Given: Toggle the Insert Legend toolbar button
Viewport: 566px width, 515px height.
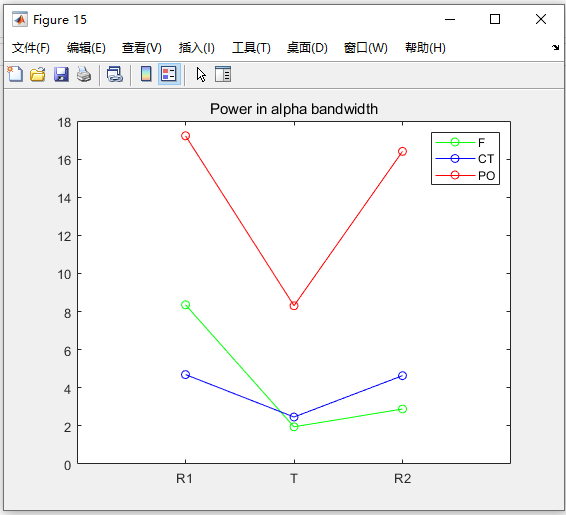Looking at the screenshot, I should (x=169, y=74).
